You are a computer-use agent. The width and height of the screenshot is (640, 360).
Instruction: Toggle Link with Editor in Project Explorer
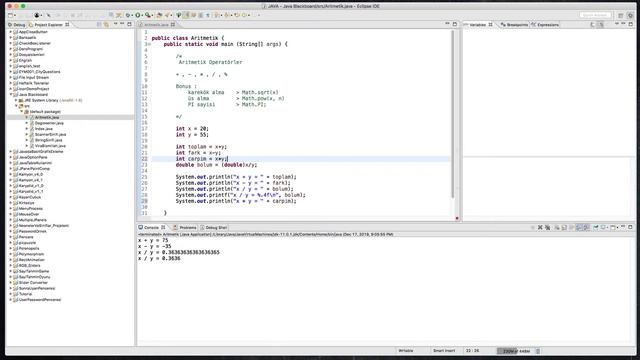click(x=106, y=24)
